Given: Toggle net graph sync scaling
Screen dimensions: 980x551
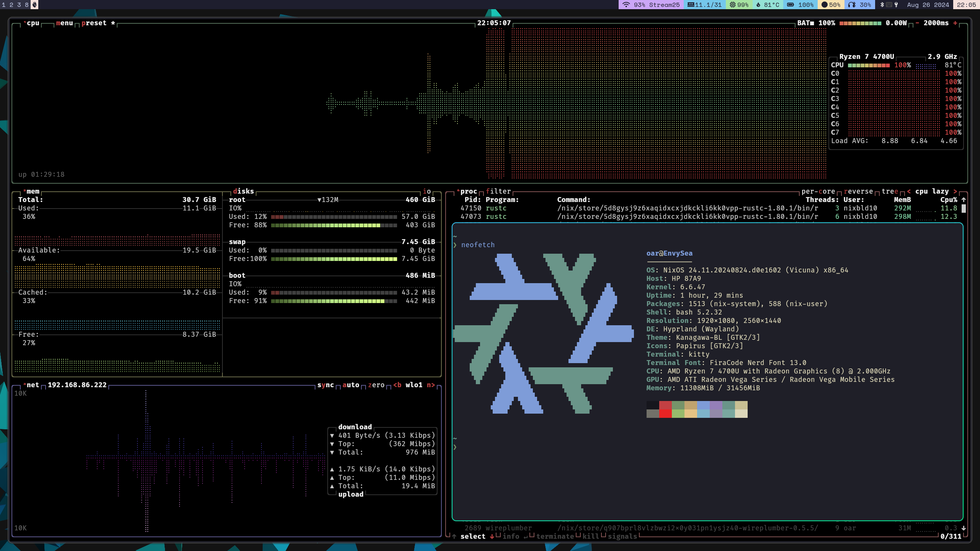Looking at the screenshot, I should click(x=325, y=385).
